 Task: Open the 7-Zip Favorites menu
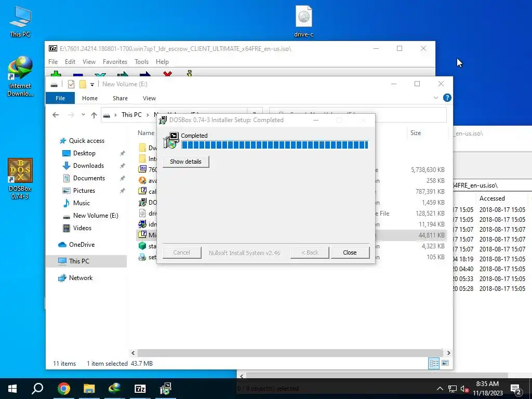tap(115, 62)
